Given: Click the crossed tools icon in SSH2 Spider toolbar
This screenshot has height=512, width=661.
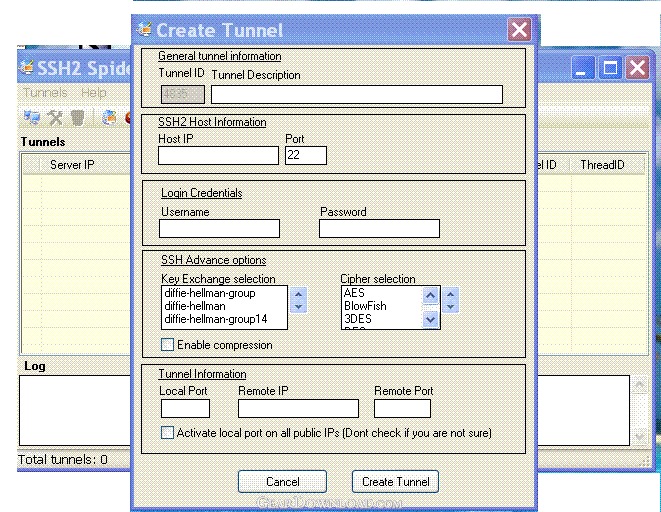Looking at the screenshot, I should pyautogui.click(x=55, y=118).
